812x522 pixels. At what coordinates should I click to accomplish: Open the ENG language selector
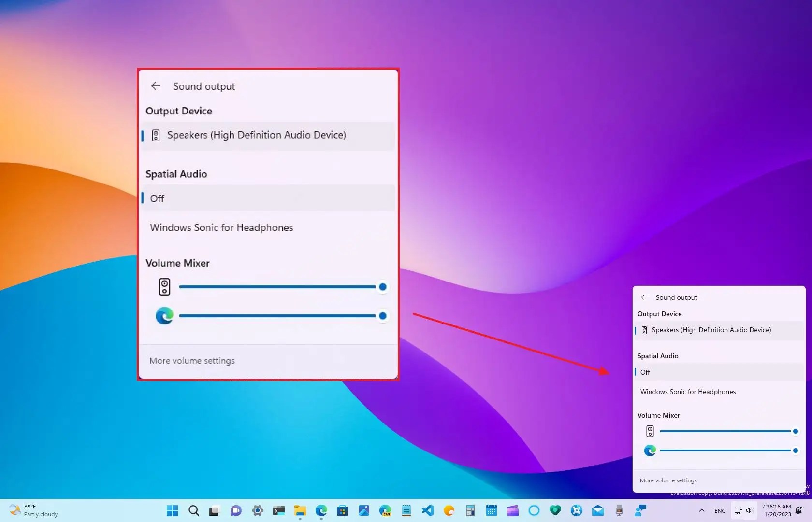click(x=720, y=510)
